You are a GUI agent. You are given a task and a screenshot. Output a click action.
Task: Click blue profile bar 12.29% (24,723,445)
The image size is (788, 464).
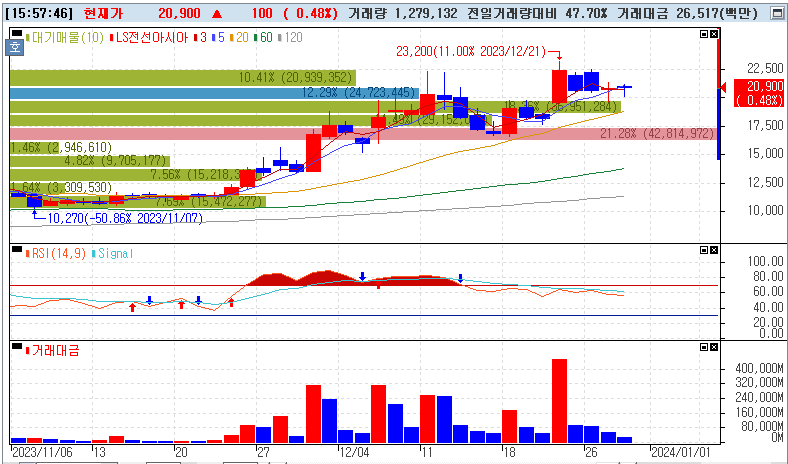215,93
